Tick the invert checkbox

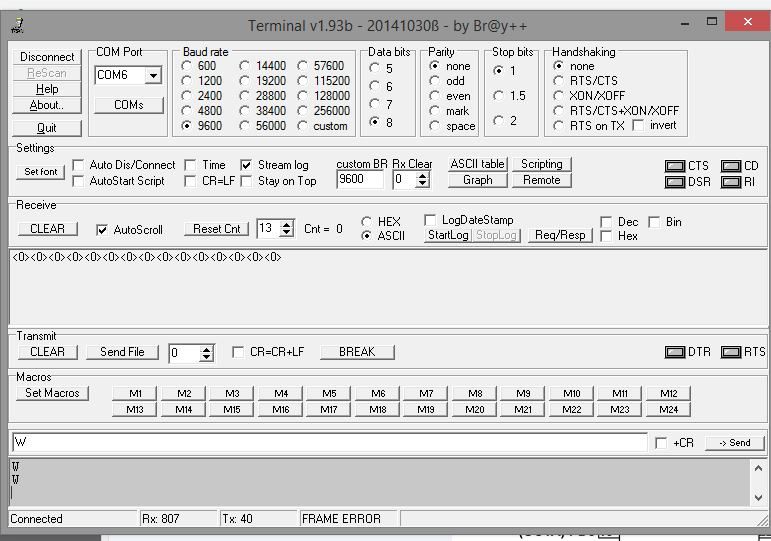(x=638, y=125)
